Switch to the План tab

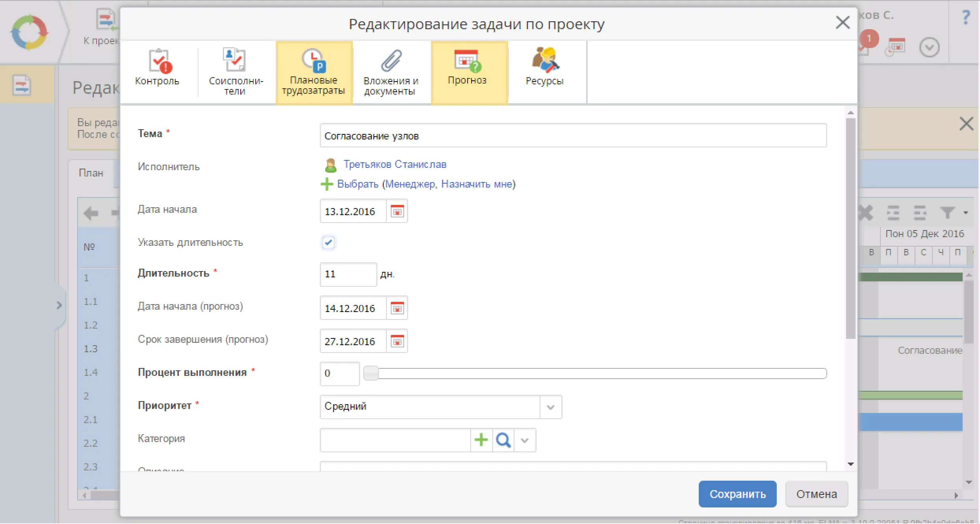(x=91, y=173)
